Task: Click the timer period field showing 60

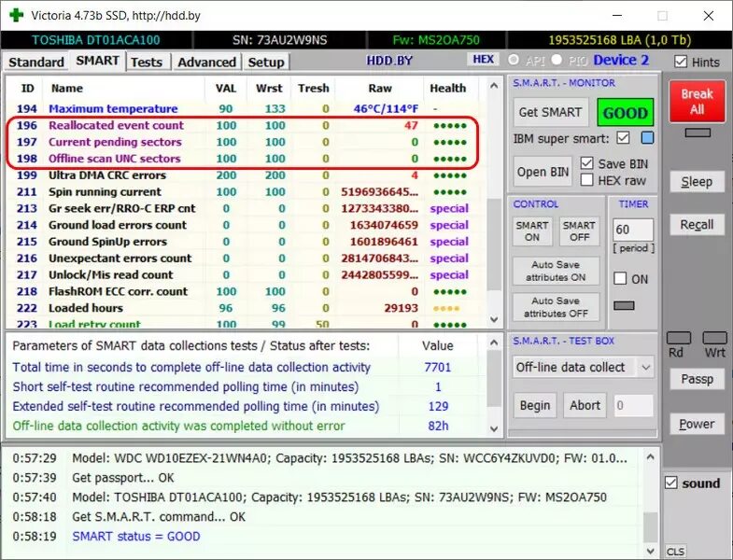Action: pos(633,230)
